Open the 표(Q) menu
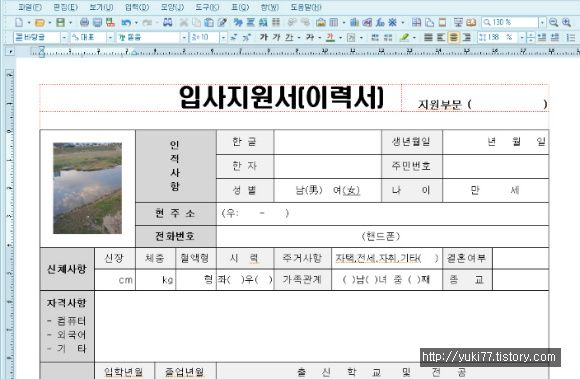Screen dimensions: 580x379 point(240,7)
